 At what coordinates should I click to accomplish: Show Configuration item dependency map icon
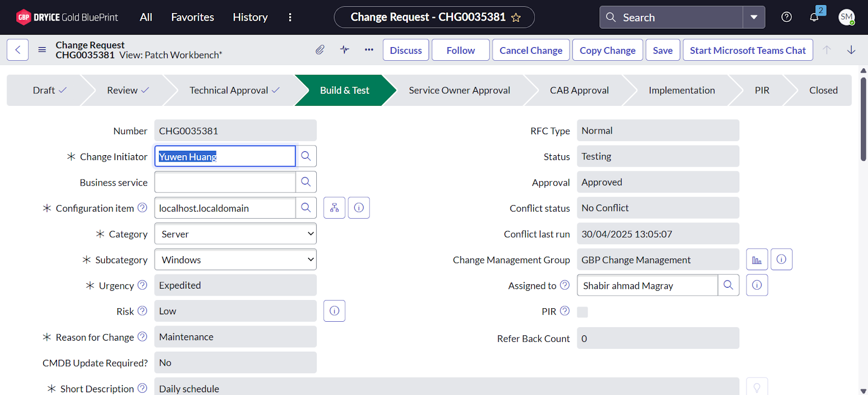coord(334,208)
